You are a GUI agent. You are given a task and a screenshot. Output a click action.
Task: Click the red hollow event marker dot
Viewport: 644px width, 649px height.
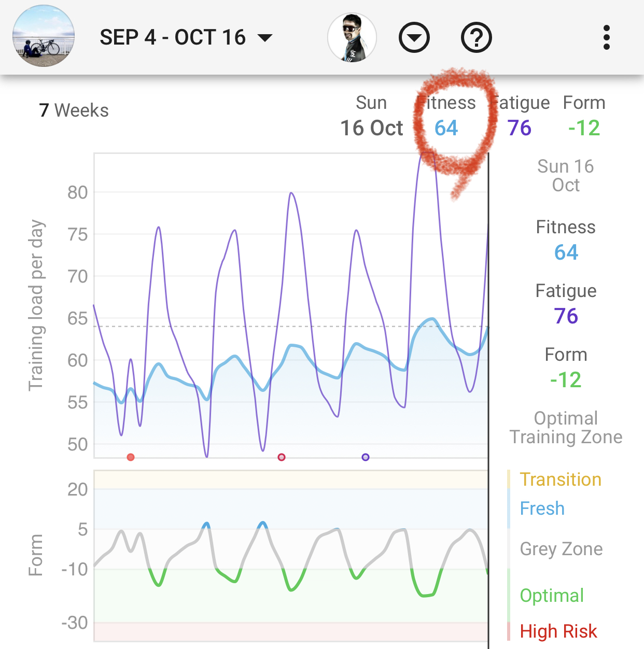click(282, 457)
